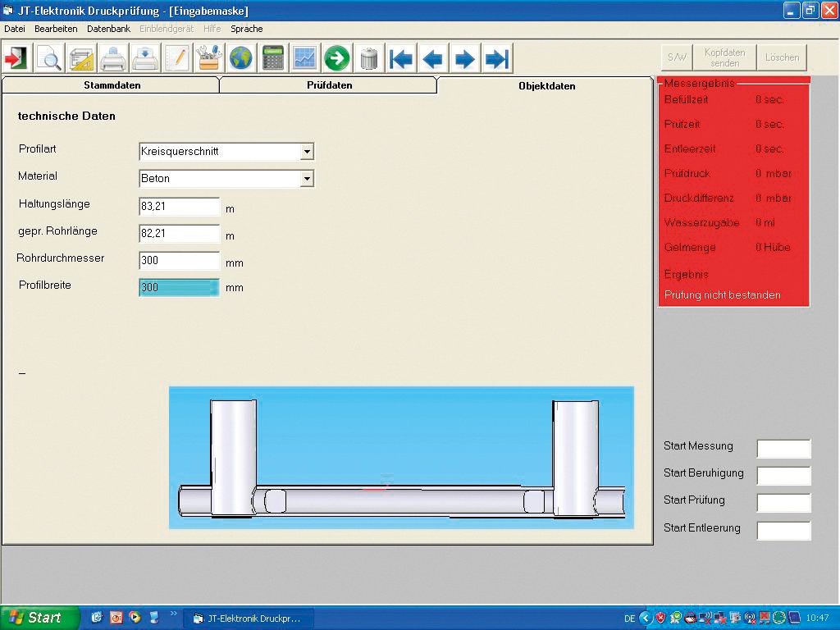The height and width of the screenshot is (630, 840).
Task: Click the trash can delete icon
Action: coord(369,58)
